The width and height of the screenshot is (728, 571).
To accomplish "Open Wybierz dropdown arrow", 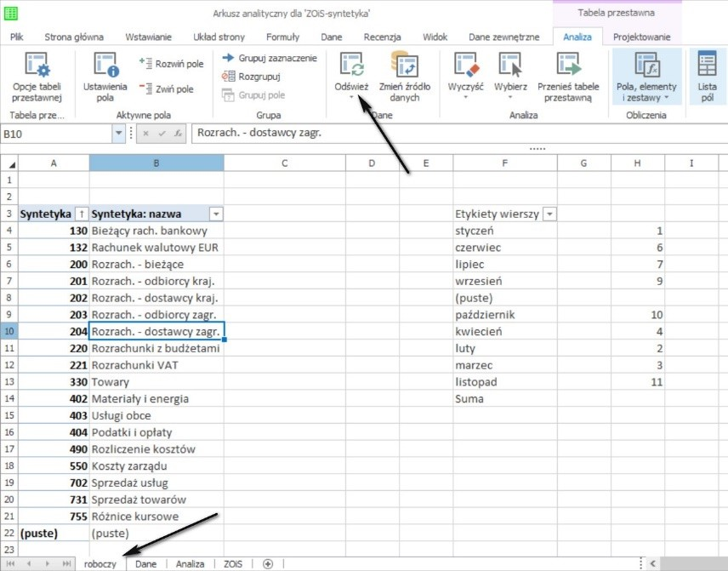I will tap(510, 97).
